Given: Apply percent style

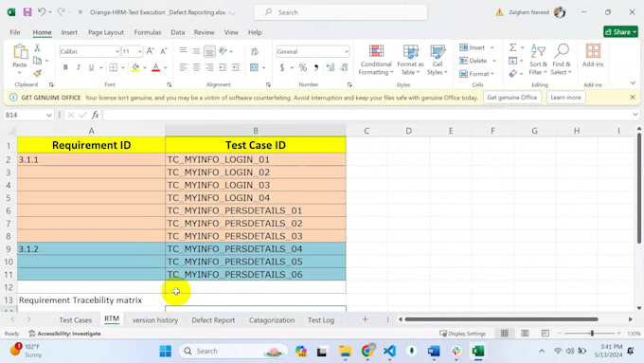Looking at the screenshot, I should pyautogui.click(x=303, y=68).
